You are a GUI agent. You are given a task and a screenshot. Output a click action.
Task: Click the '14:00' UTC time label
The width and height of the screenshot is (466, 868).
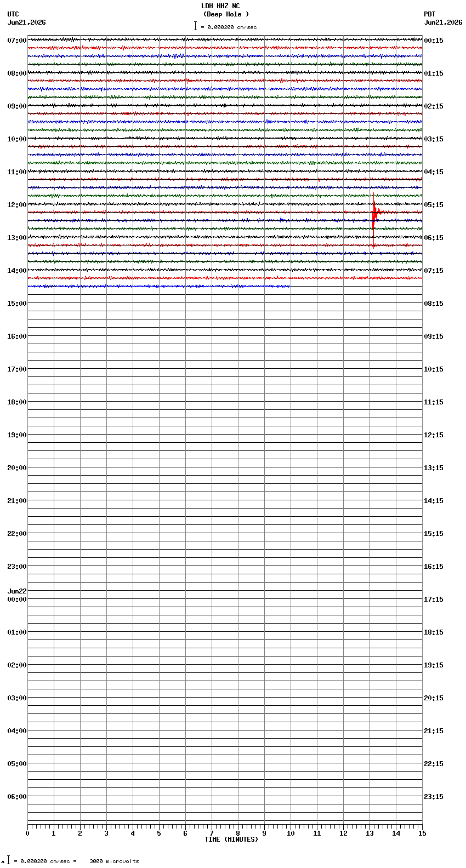(17, 271)
